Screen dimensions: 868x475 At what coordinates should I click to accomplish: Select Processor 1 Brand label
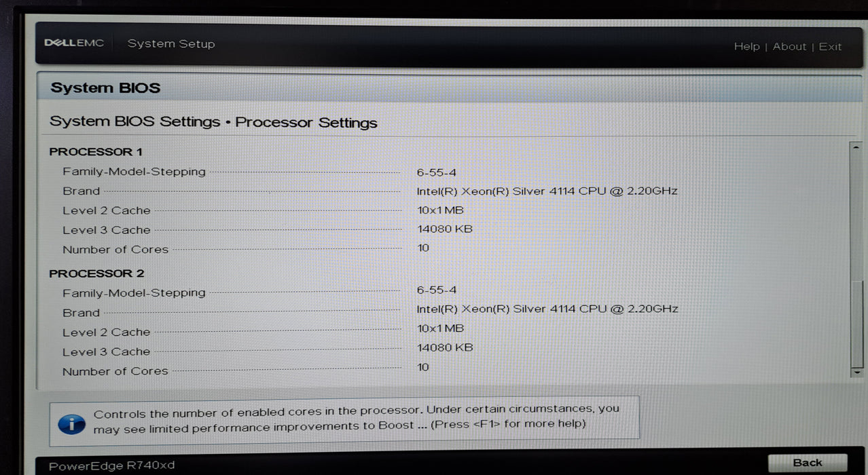tap(81, 191)
